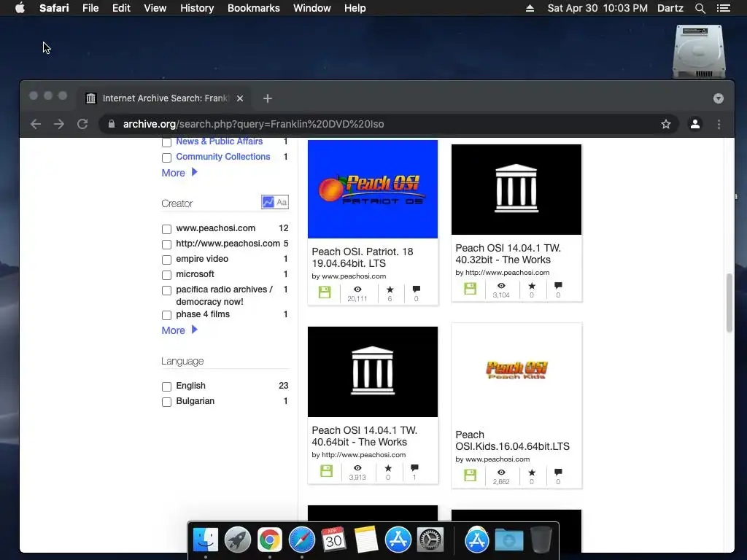Expand More collections above Creator
Screen dimensions: 747x560
(179, 173)
